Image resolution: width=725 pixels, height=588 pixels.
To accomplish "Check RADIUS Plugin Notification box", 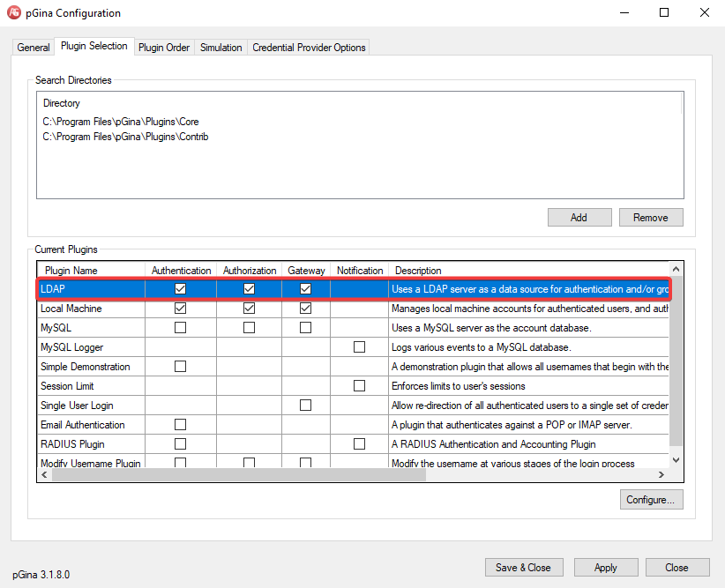I will [x=359, y=444].
